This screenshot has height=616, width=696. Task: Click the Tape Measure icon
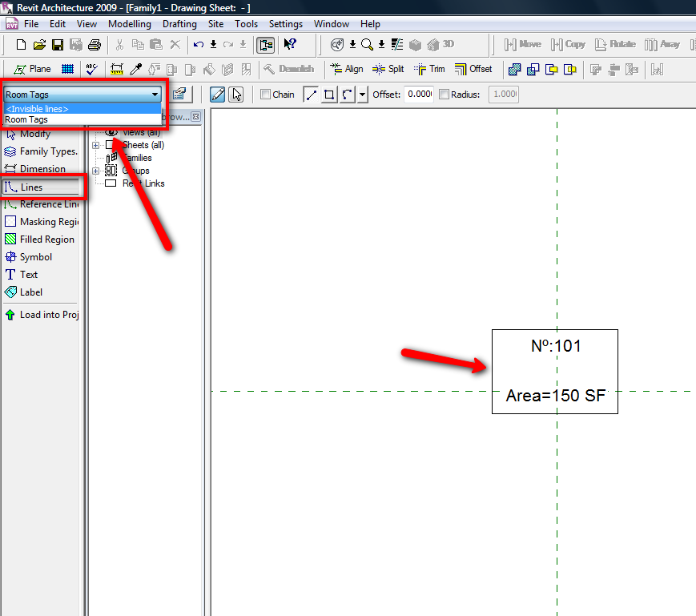pyautogui.click(x=117, y=69)
